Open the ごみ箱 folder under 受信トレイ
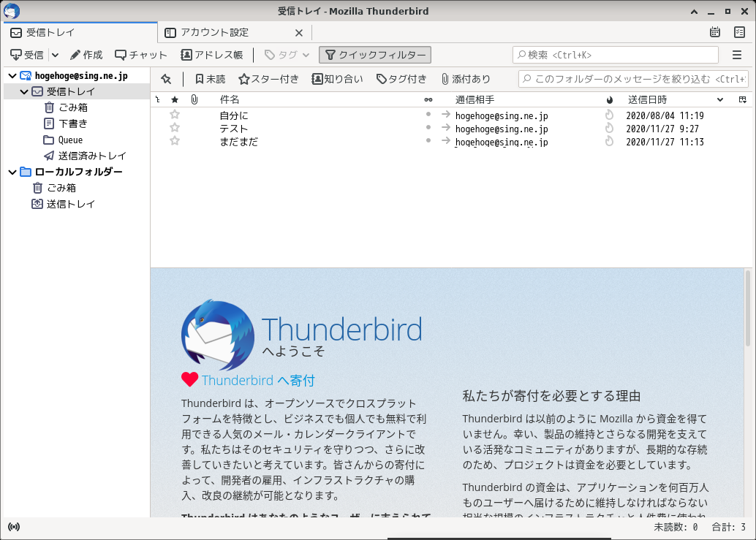 pos(73,107)
